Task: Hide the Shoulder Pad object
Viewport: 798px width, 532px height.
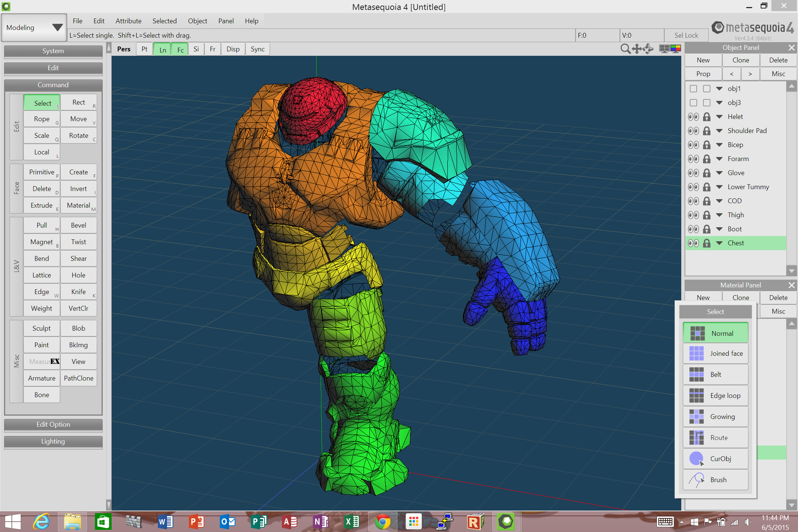Action: [x=693, y=131]
